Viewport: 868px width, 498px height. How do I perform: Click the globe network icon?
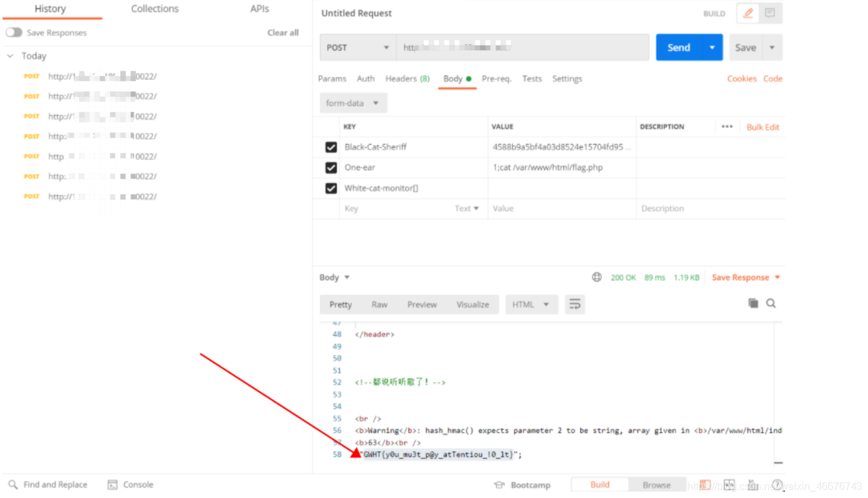597,277
